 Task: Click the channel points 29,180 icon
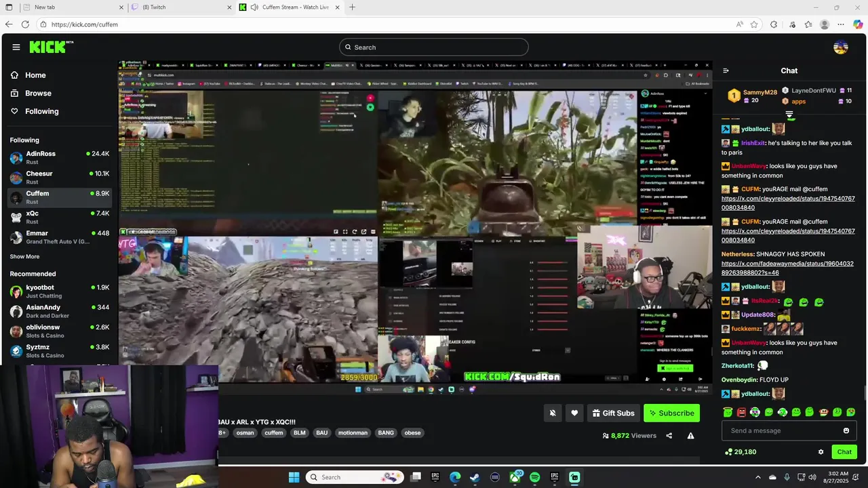(x=728, y=452)
